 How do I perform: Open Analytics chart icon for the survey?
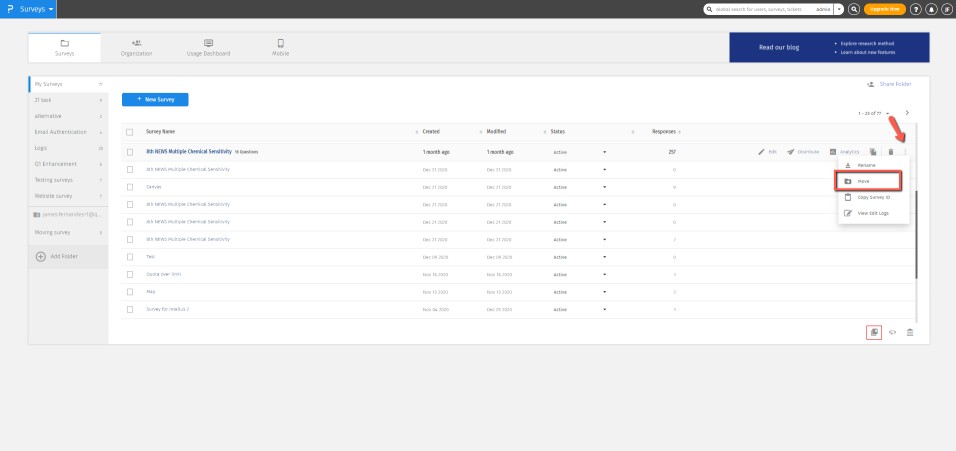833,152
